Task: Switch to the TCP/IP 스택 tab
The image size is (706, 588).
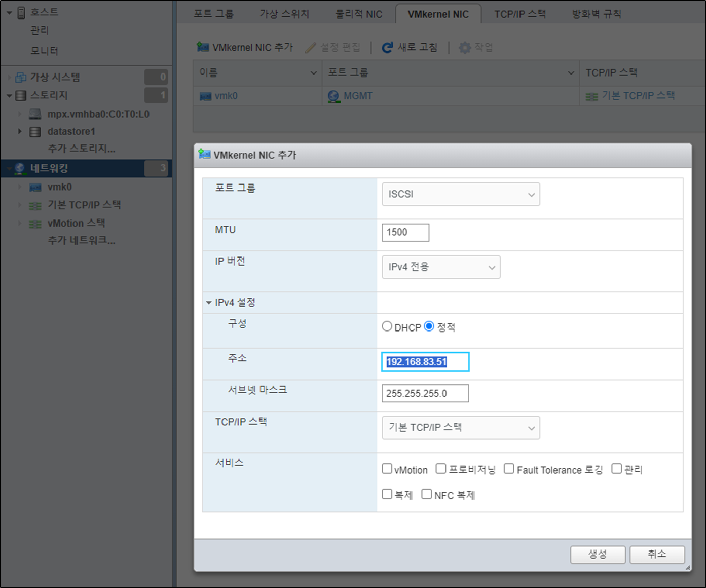Action: pos(520,14)
